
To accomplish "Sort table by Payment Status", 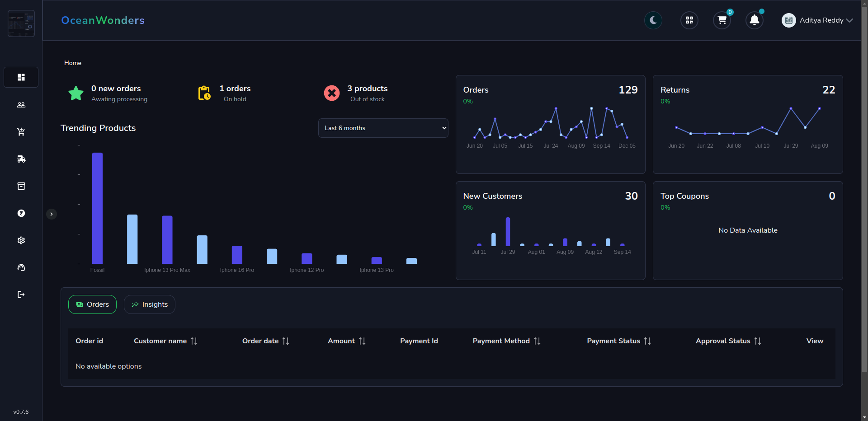I will tap(647, 341).
